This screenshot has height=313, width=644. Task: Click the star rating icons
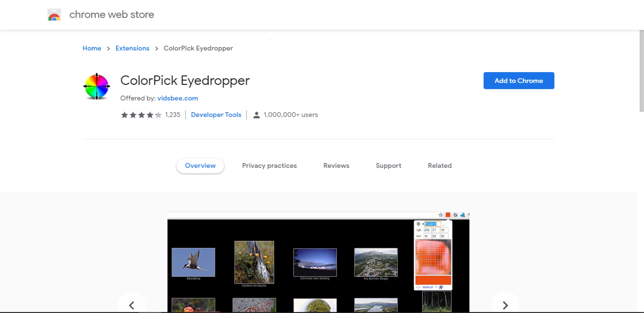(141, 115)
